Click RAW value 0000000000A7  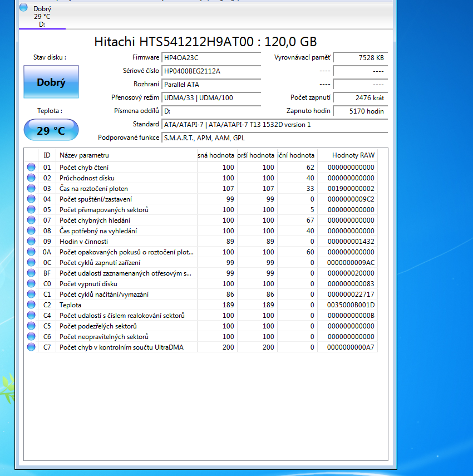coord(351,347)
